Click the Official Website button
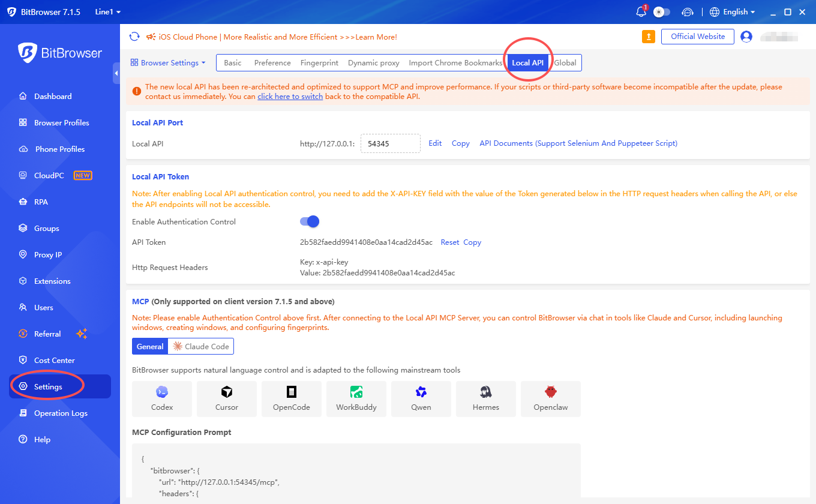Viewport: 816px width, 504px height. 698,37
